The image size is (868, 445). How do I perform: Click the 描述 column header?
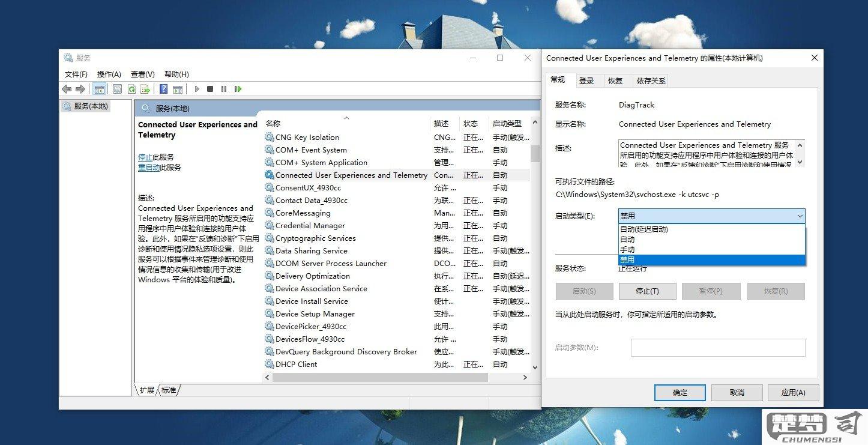pyautogui.click(x=445, y=123)
